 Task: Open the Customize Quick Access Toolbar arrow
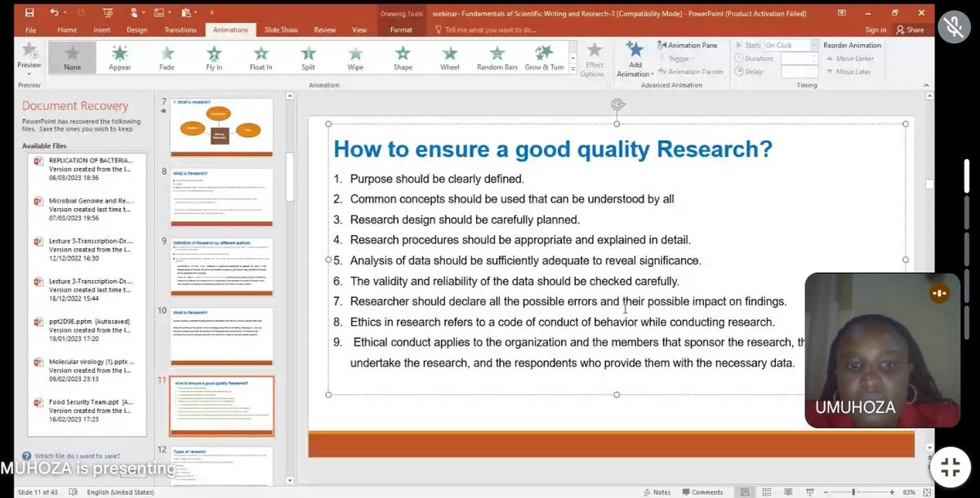pos(212,13)
